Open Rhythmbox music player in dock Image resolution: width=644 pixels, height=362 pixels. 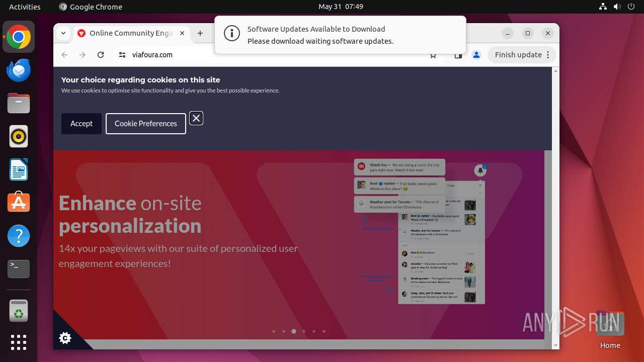point(19,137)
